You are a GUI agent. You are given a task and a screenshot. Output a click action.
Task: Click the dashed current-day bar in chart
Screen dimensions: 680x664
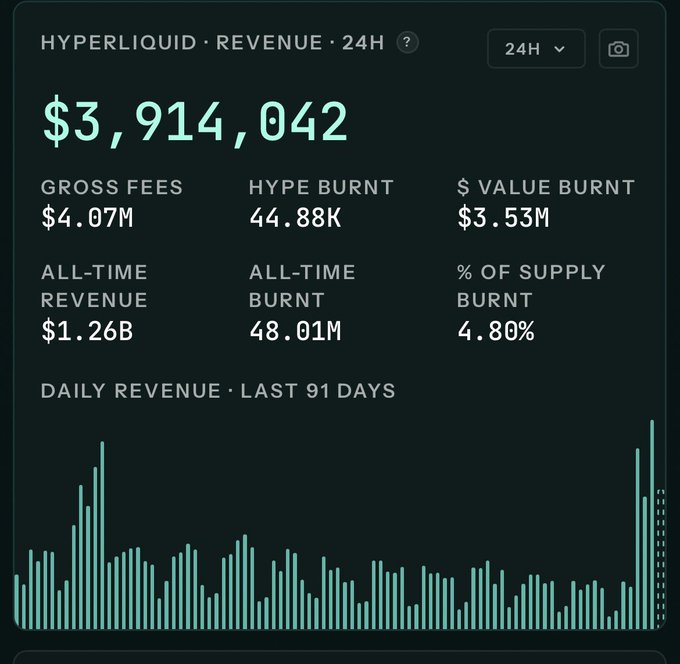[660, 558]
